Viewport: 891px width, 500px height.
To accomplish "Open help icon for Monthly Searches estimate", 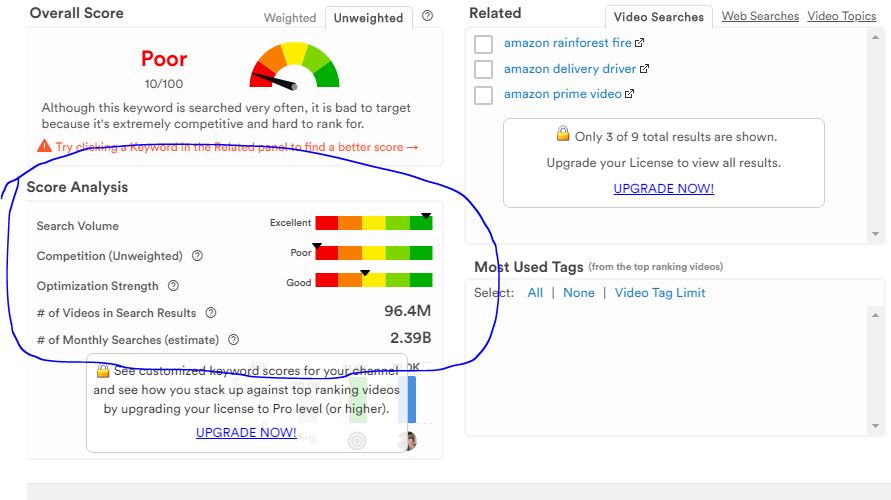I will (234, 340).
